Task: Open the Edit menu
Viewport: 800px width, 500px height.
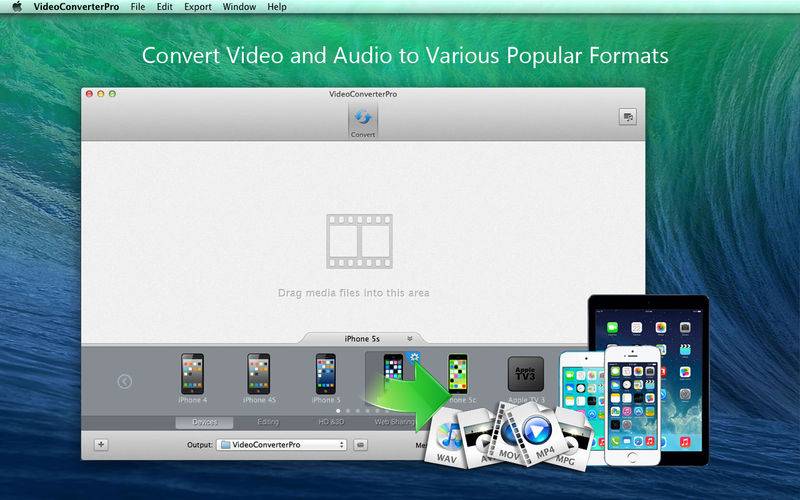Action: tap(164, 7)
